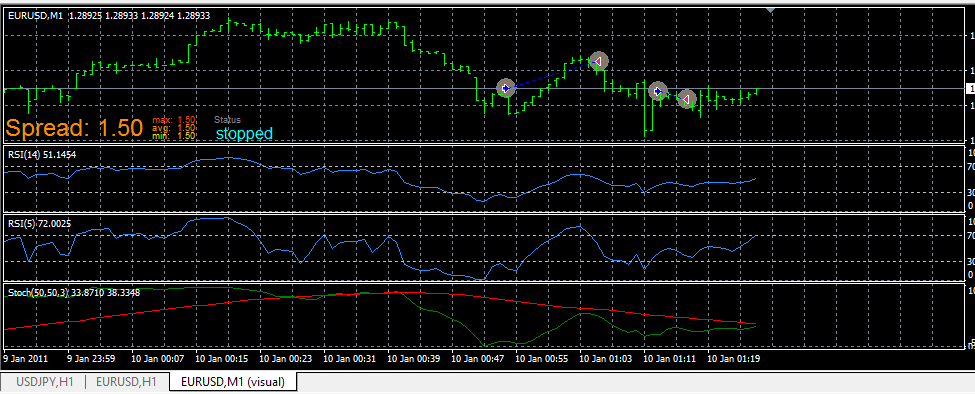The width and height of the screenshot is (975, 394).
Task: Select the EURUSD,M1 (visual) tab
Action: [x=233, y=382]
